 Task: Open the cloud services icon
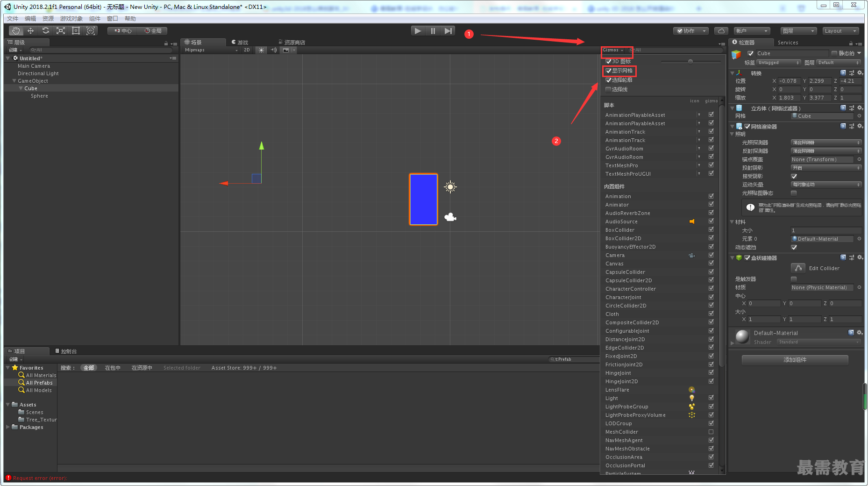[x=721, y=31]
